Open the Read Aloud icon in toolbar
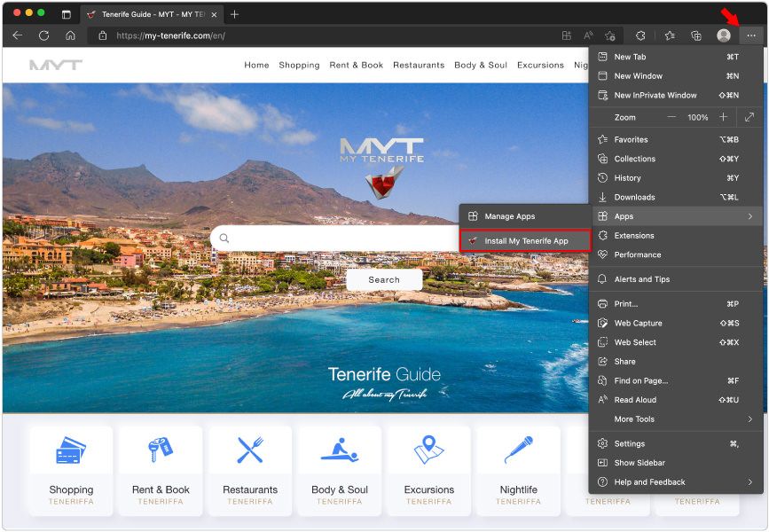 [588, 35]
